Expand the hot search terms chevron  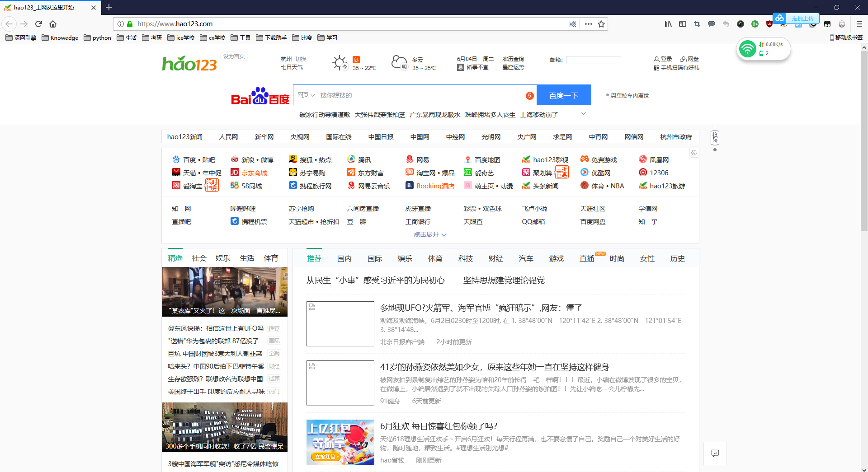584,114
